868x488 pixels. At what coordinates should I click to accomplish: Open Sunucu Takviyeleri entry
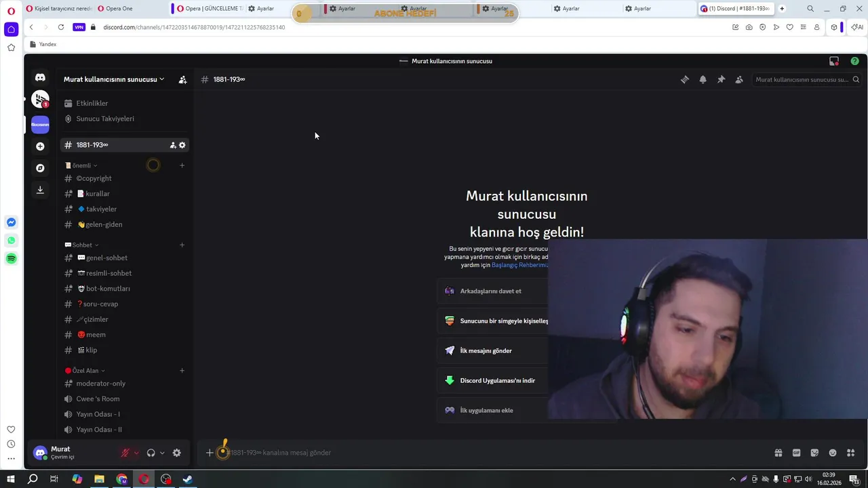[124, 119]
